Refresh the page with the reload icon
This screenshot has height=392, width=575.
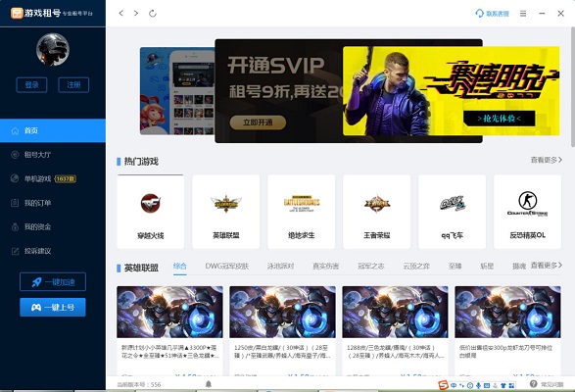[153, 14]
